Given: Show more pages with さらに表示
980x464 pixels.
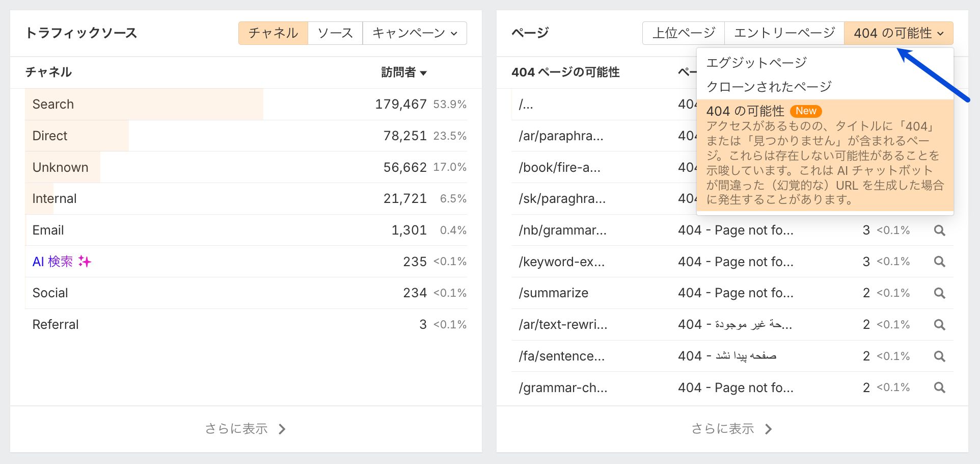Looking at the screenshot, I should click(x=732, y=429).
